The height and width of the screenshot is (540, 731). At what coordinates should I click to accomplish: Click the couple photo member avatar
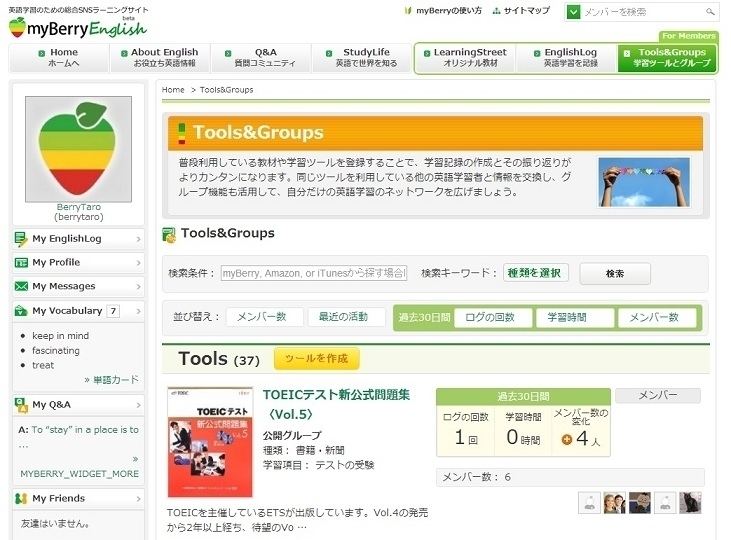click(614, 503)
